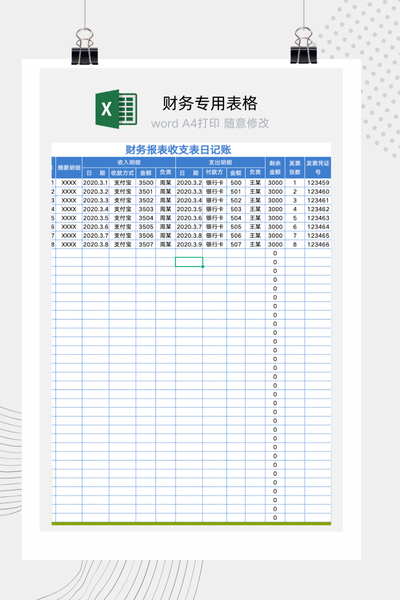
Task: Click XXXX summary in the 3501 row
Action: coord(69,192)
